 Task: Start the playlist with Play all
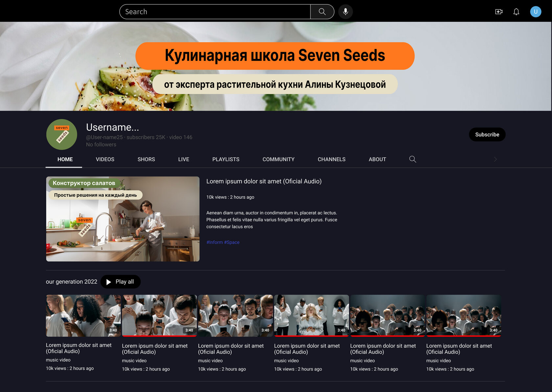coord(121,282)
